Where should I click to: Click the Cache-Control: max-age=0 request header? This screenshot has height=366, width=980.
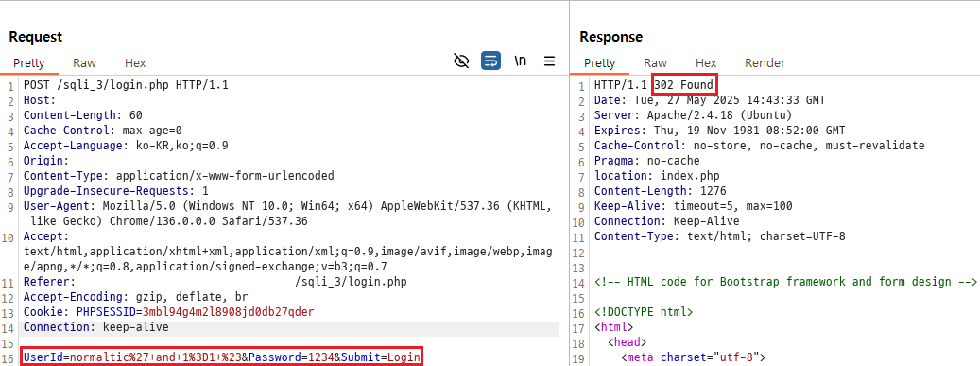pos(102,131)
